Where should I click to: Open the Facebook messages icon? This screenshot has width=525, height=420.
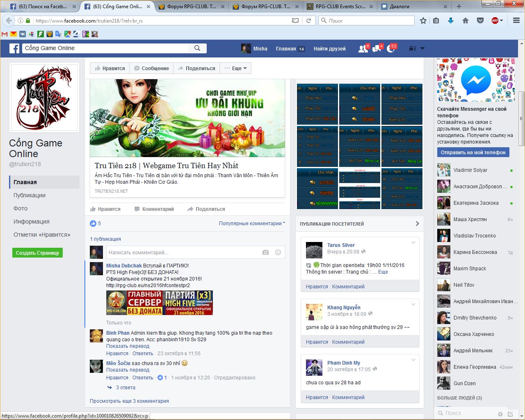tap(377, 49)
